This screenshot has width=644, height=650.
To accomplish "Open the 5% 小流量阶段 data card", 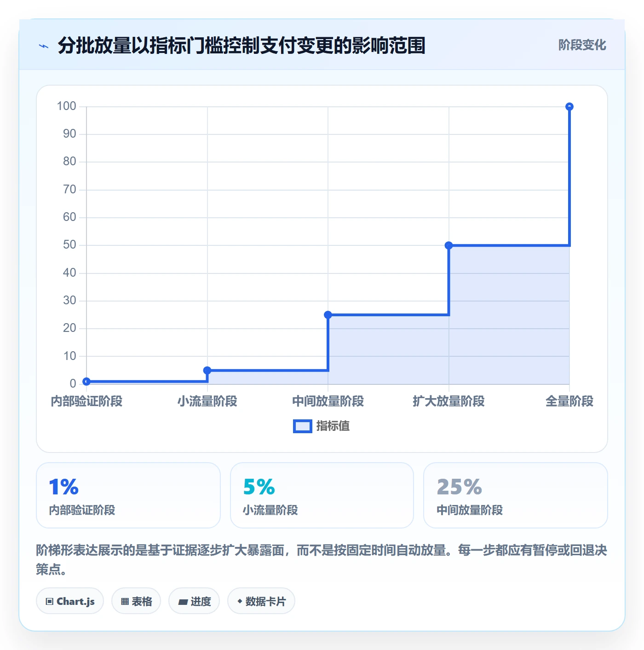I will [x=322, y=495].
